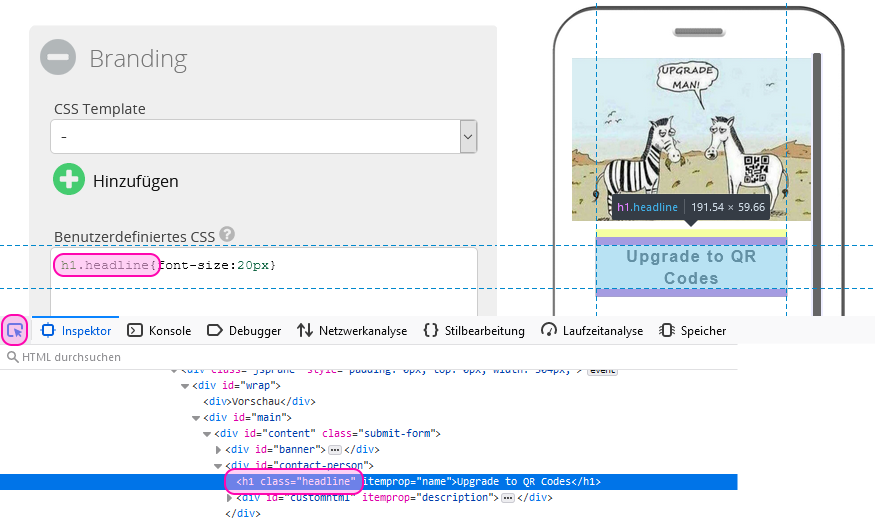Activate the element picker tool
This screenshot has width=875, height=524.
tap(15, 331)
